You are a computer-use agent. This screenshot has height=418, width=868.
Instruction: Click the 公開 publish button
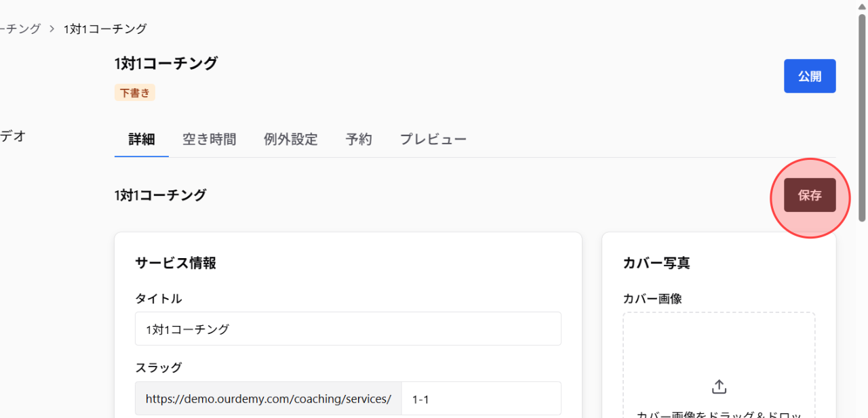click(x=810, y=76)
